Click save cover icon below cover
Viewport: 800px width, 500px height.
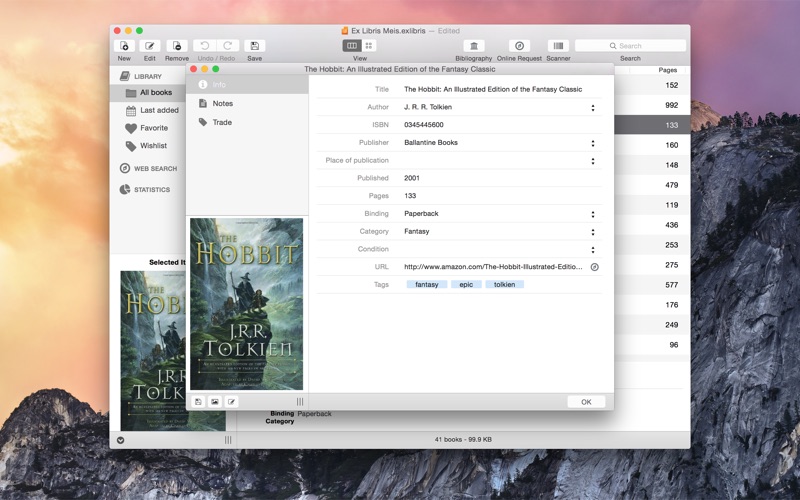pyautogui.click(x=198, y=402)
